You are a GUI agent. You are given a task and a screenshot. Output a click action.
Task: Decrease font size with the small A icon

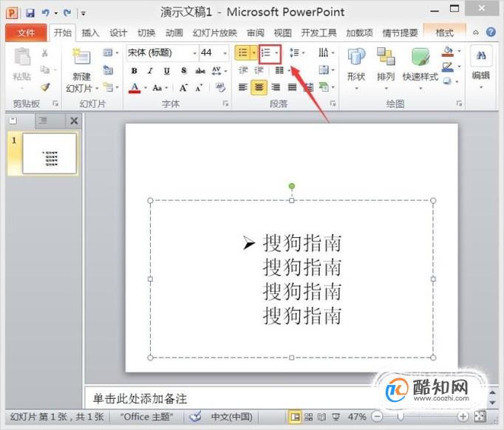[200, 88]
